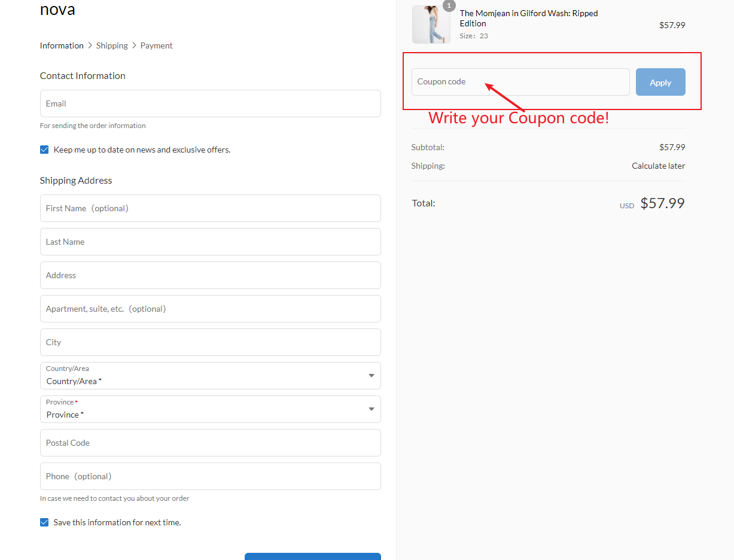Click the order total $57.99 next to USD
This screenshot has width=734, height=560.
662,203
